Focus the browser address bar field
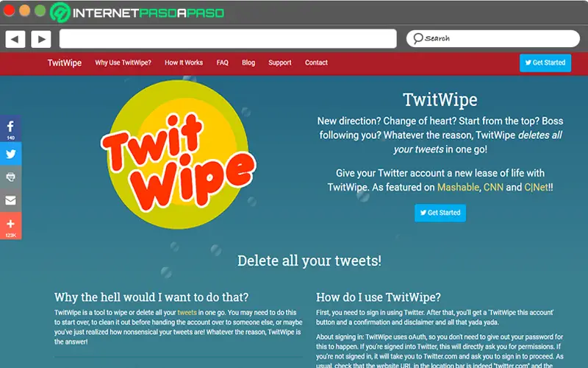Viewport: 588px width, 368px height. 228,39
